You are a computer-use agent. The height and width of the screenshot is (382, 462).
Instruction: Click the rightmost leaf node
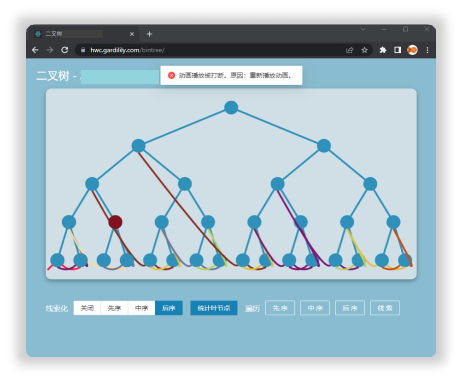pyautogui.click(x=405, y=260)
